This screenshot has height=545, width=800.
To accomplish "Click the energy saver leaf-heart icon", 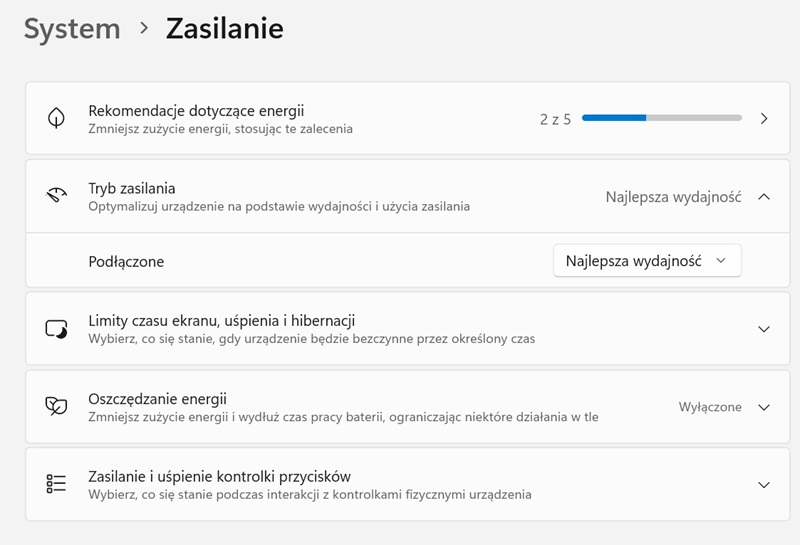I will click(56, 406).
